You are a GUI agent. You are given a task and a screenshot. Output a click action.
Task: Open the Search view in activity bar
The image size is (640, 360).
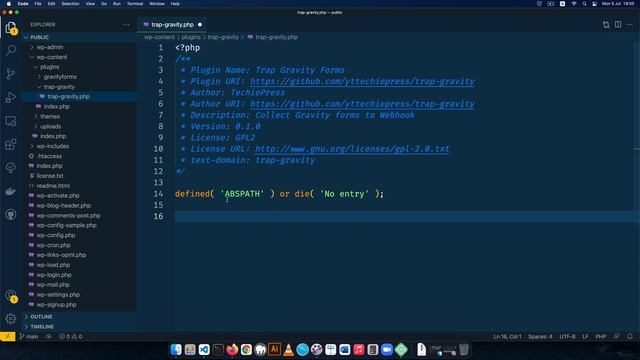11,50
